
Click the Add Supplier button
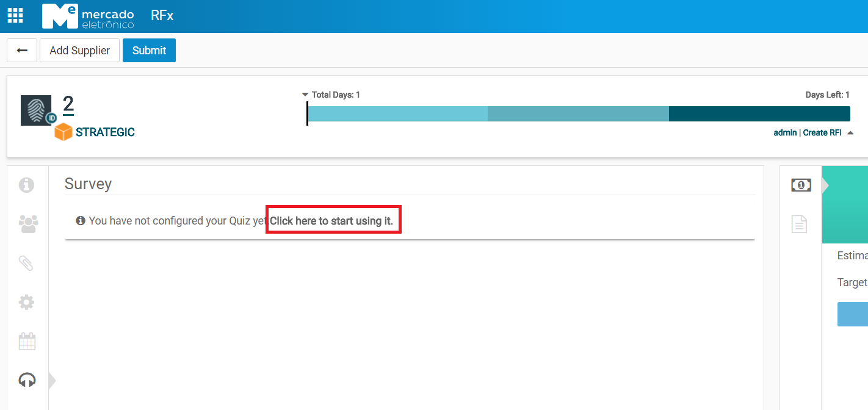[79, 50]
